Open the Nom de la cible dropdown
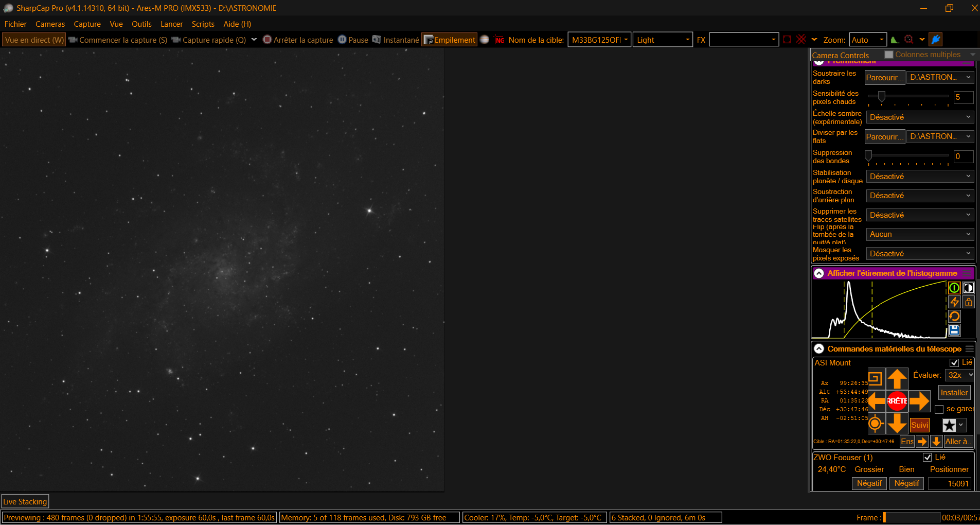 [x=599, y=40]
